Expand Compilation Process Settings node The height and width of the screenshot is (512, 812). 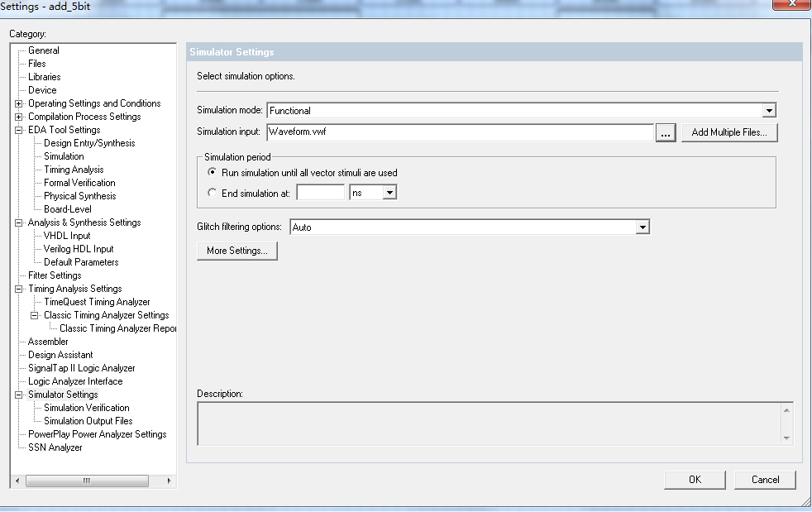tap(19, 117)
